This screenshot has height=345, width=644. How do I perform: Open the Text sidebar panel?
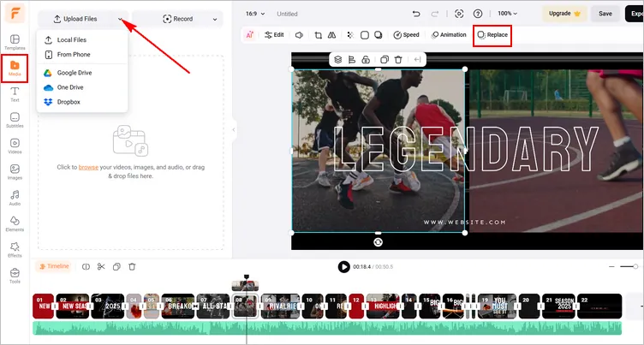15,94
